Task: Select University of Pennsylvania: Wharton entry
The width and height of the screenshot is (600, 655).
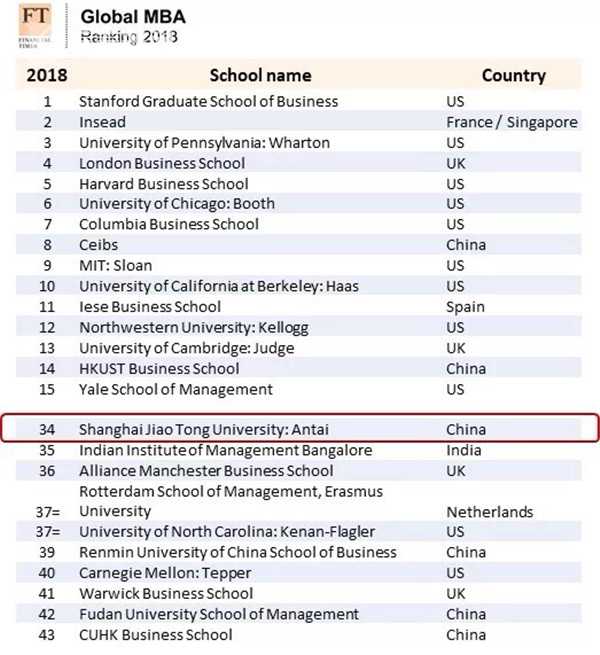Action: (x=204, y=143)
